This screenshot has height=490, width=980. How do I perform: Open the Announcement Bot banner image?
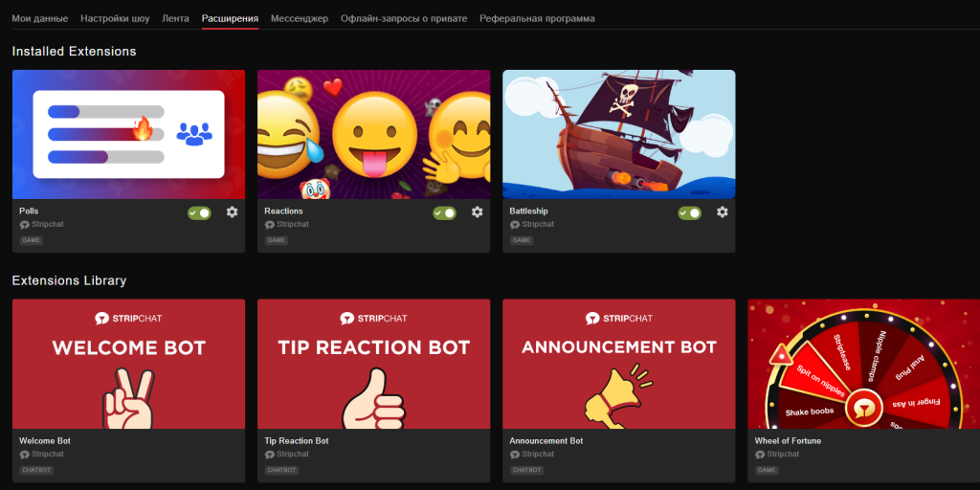(619, 364)
